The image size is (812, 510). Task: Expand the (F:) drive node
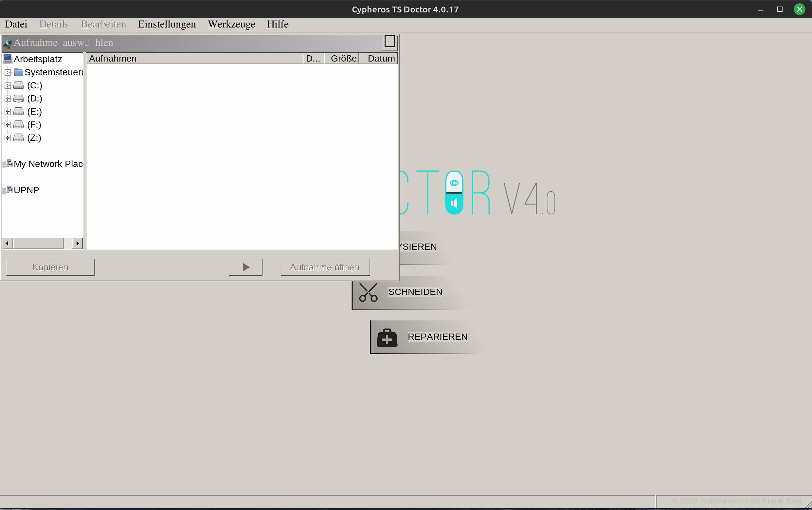8,125
